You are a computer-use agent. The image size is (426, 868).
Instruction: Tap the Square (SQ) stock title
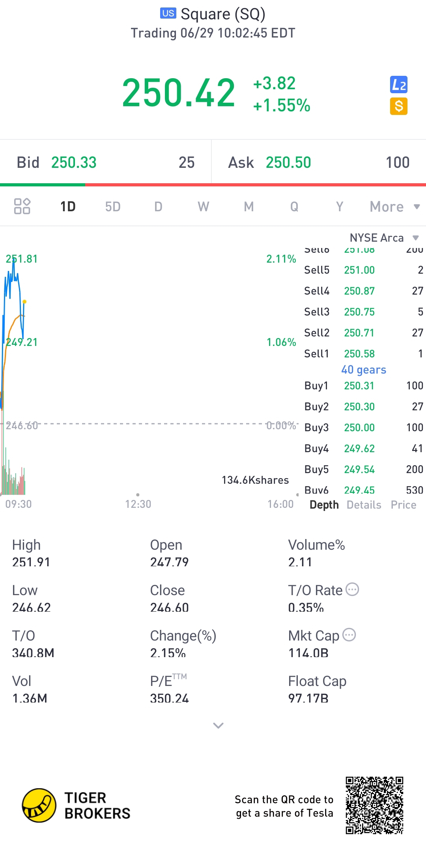223,14
